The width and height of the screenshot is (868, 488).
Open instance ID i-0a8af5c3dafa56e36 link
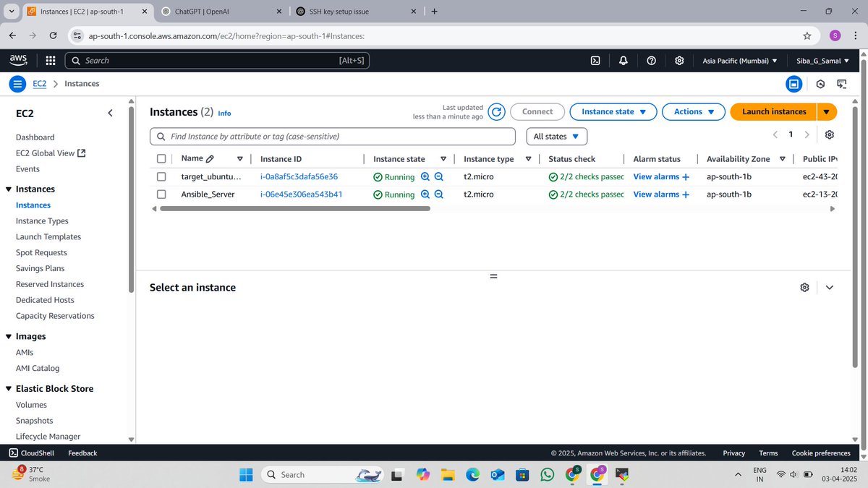(x=299, y=176)
